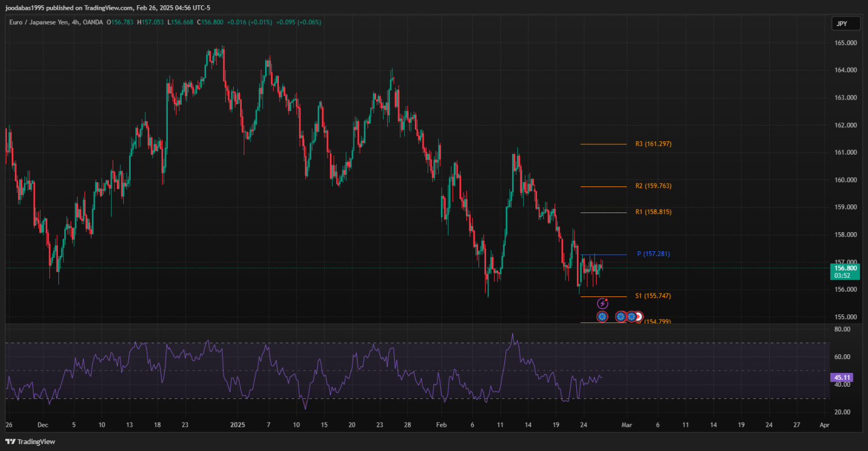Click the Euro / Japanese Yen symbol title
868x451 pixels.
(x=39, y=23)
